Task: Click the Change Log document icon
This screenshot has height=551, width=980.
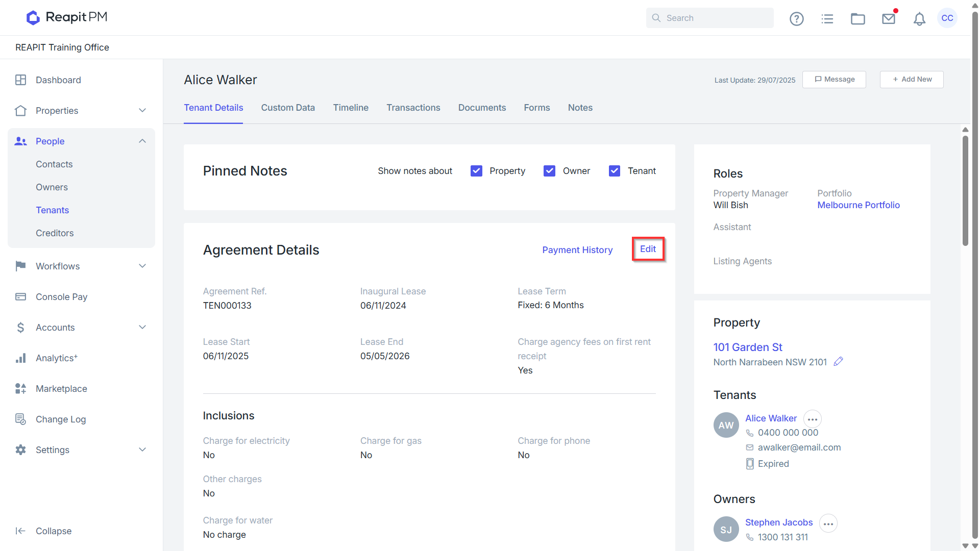Action: (21, 419)
